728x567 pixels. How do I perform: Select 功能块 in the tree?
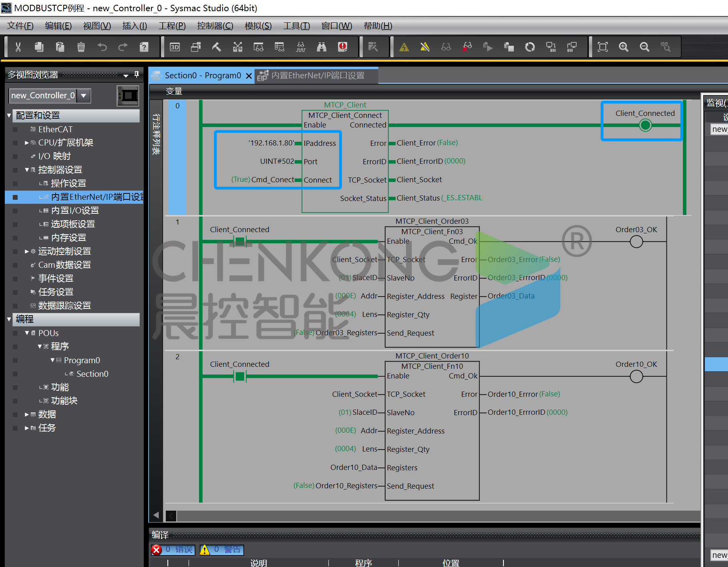pyautogui.click(x=64, y=401)
